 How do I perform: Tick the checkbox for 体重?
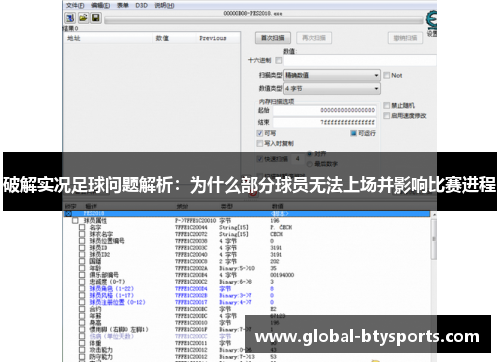pos(82,343)
